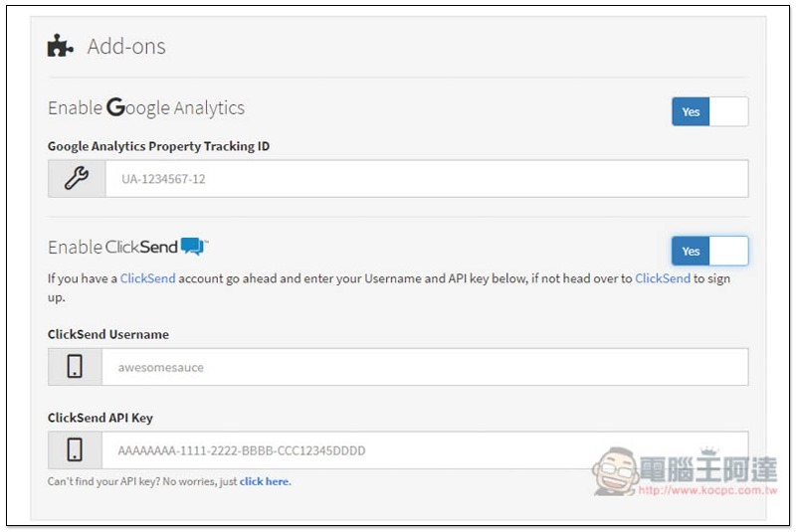
Task: Click the ClickSend API Key label
Action: coord(100,418)
